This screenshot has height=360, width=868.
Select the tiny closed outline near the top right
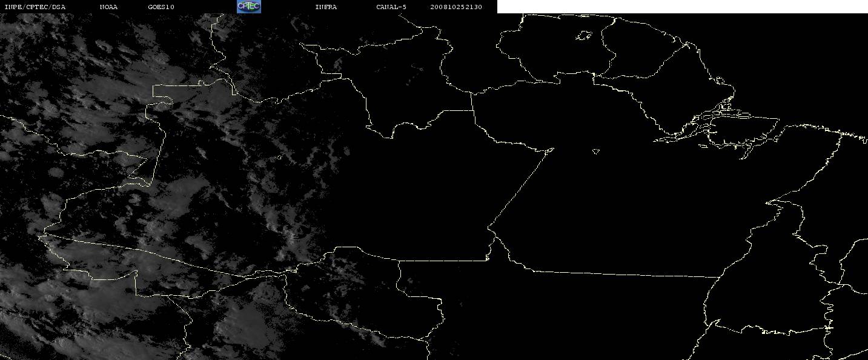(583, 36)
